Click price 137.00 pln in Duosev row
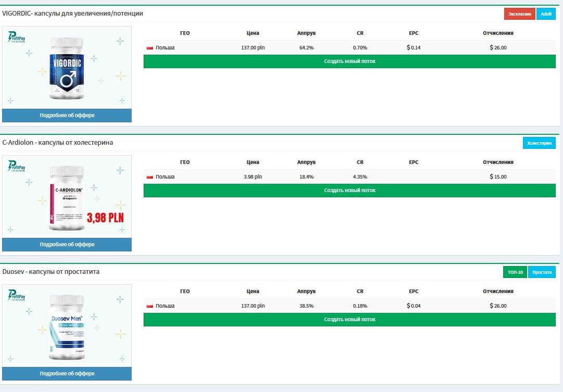 253,306
